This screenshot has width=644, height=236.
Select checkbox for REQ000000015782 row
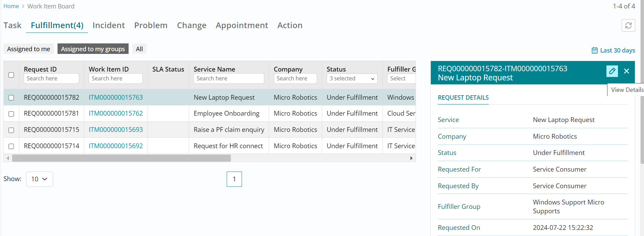pyautogui.click(x=11, y=98)
